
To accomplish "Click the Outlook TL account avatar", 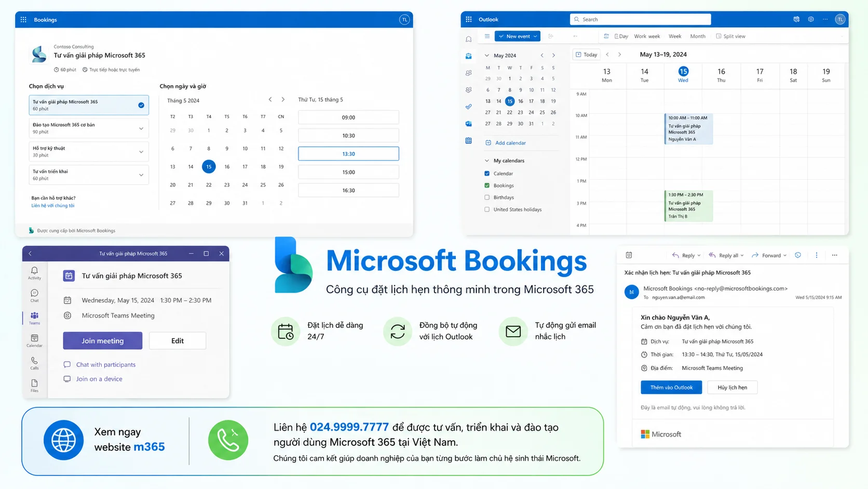I will click(x=840, y=19).
